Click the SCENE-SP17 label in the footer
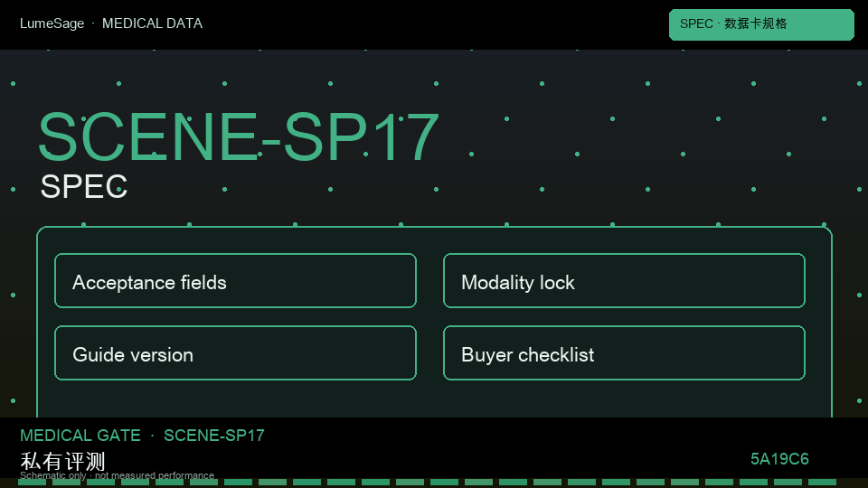Screen dimensions: 868x488 (x=214, y=436)
